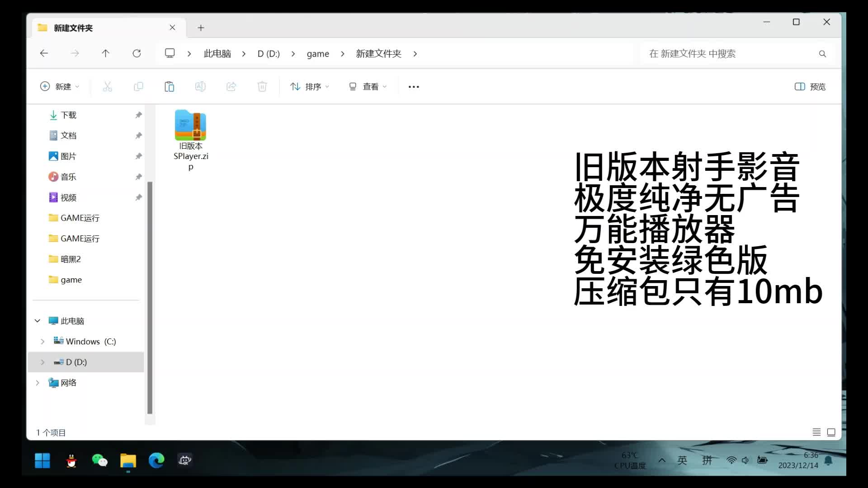Open WeChat from the taskbar

click(x=99, y=460)
